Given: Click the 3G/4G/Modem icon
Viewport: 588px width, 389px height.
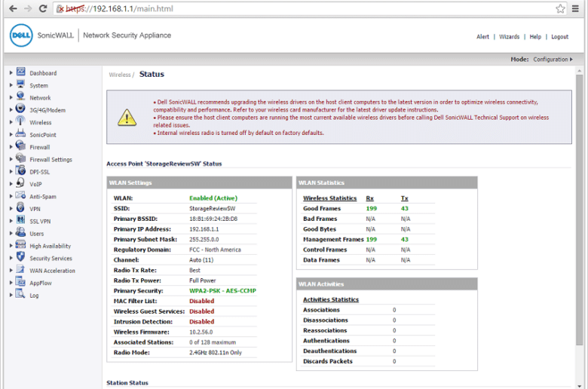Looking at the screenshot, I should [20, 109].
